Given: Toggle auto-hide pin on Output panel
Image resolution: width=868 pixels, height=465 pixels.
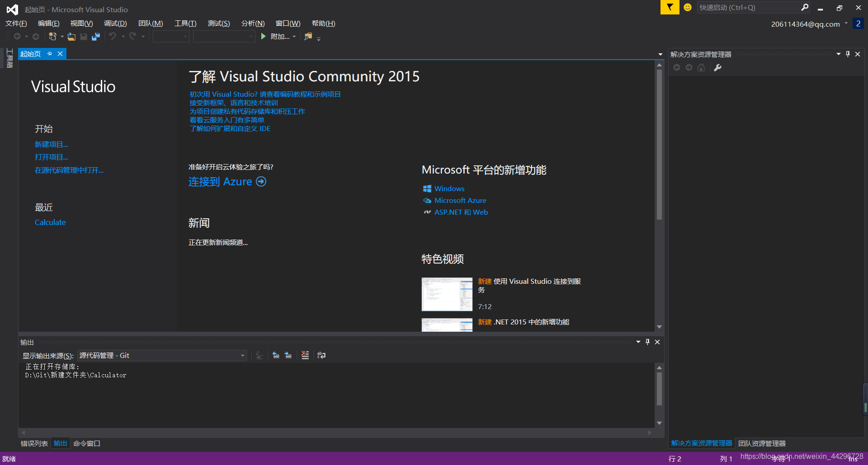Looking at the screenshot, I should 647,342.
